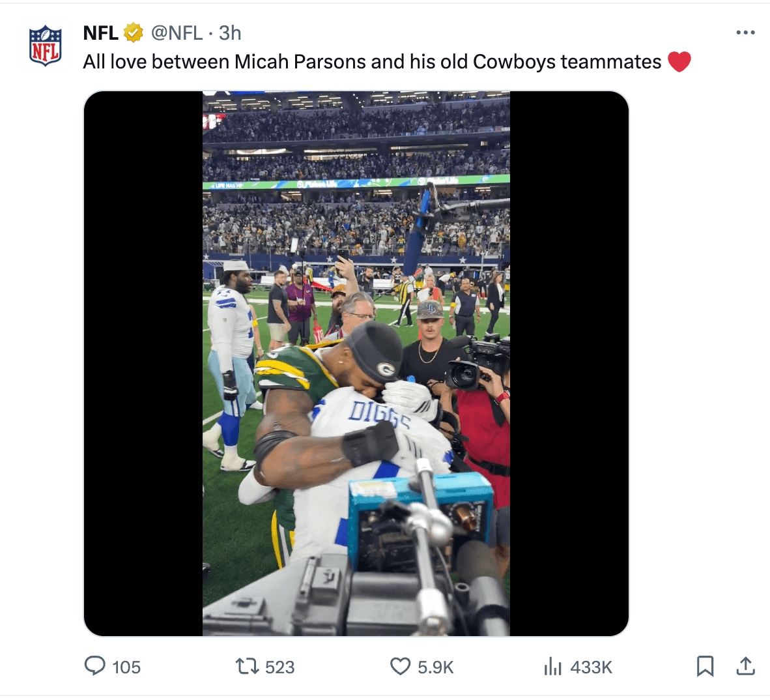Open the three-dot more options menu
The image size is (770, 700).
[x=745, y=33]
